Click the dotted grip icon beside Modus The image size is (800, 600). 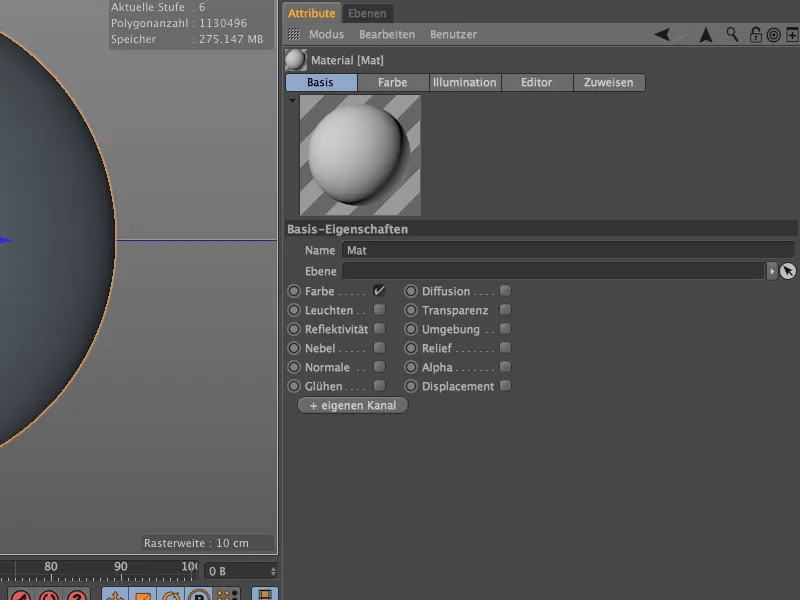[294, 34]
